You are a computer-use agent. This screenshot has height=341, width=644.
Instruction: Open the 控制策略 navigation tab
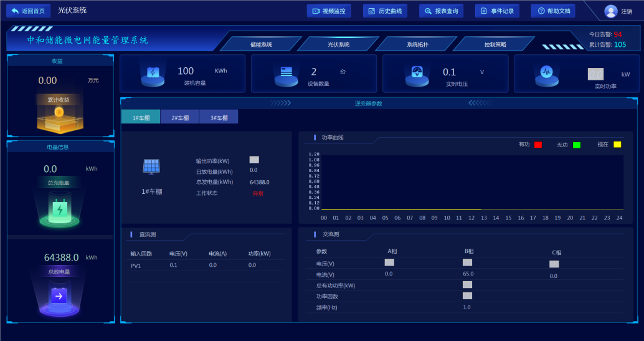tap(495, 44)
